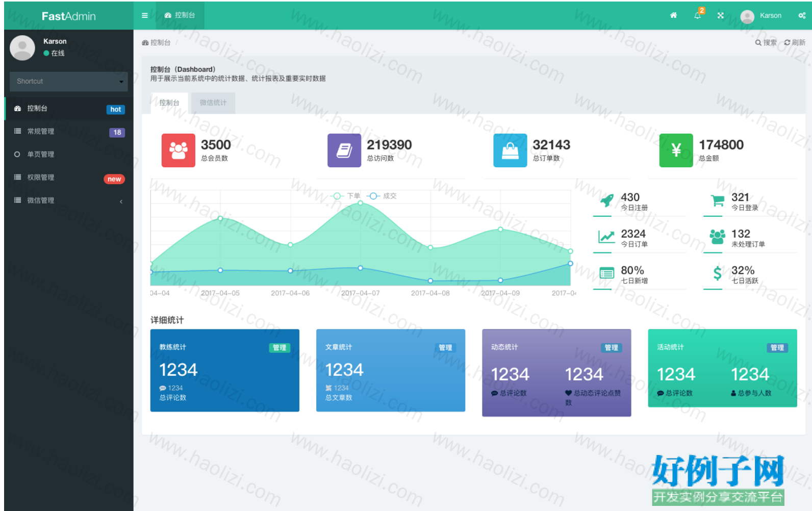Click the blue shopping bag orders icon

tap(510, 150)
